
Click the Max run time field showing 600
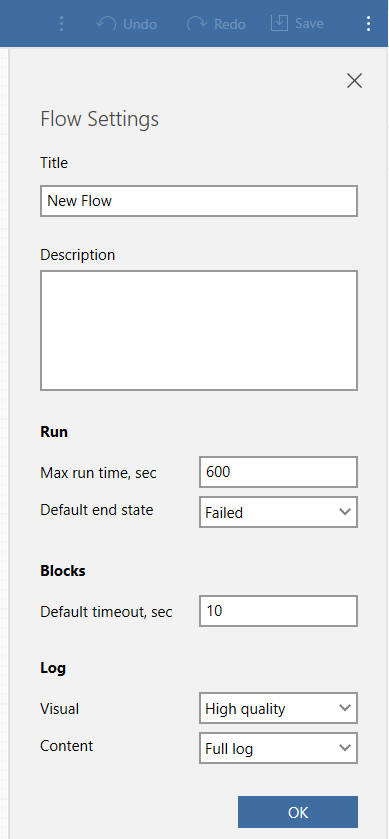[x=278, y=472]
